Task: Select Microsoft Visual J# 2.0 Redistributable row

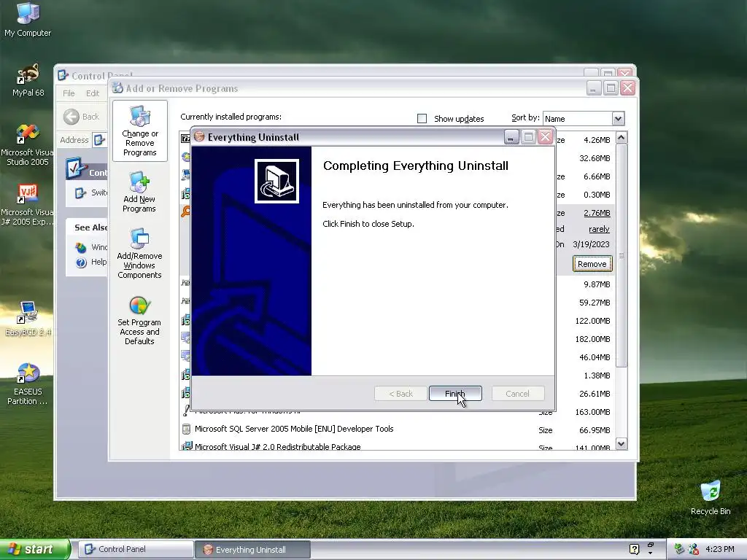Action: 397,446
